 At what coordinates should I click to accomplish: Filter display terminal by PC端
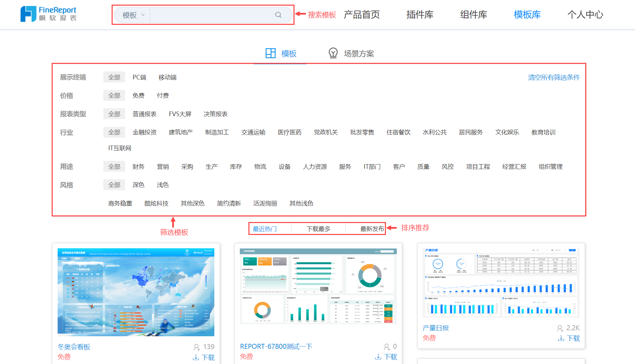click(x=139, y=77)
